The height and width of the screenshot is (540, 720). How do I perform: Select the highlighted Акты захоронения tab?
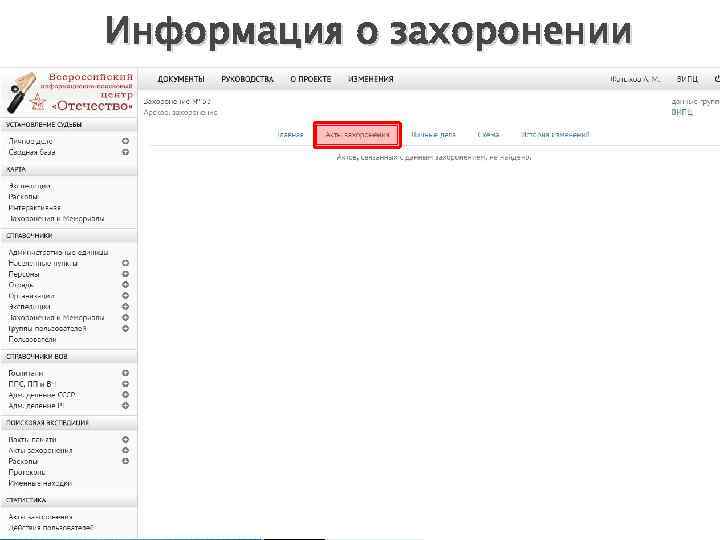(357, 135)
